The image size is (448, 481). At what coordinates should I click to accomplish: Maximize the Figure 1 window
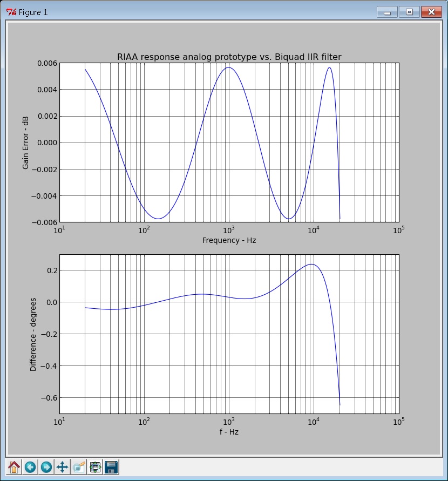pos(409,12)
